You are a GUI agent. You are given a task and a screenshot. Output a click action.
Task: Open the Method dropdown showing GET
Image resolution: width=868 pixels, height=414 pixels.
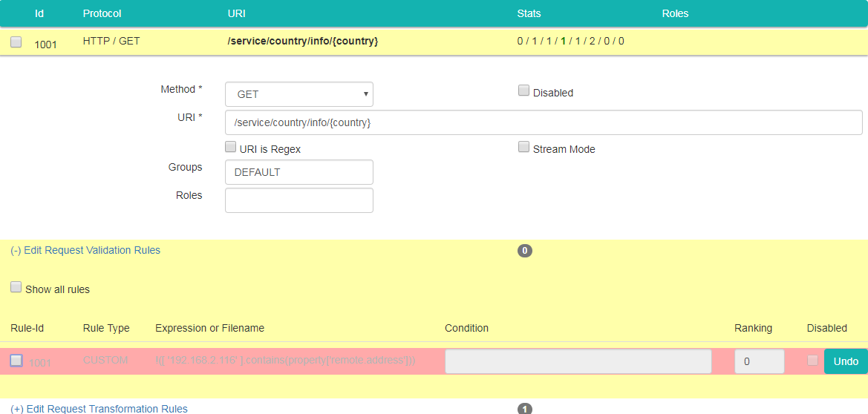[298, 94]
